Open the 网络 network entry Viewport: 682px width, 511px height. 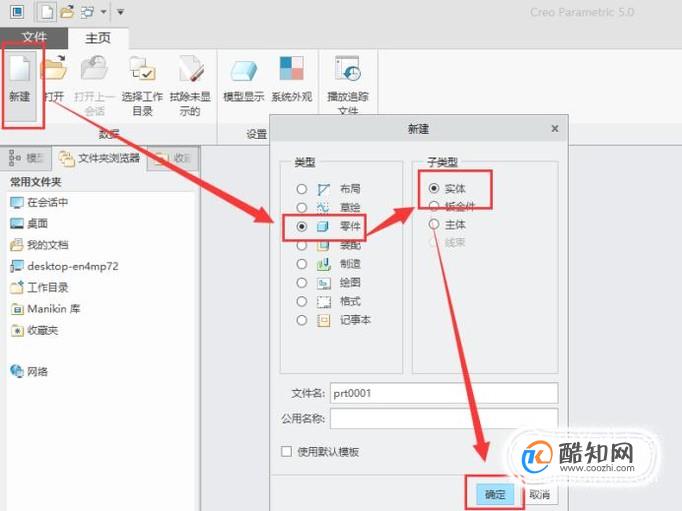click(x=29, y=371)
